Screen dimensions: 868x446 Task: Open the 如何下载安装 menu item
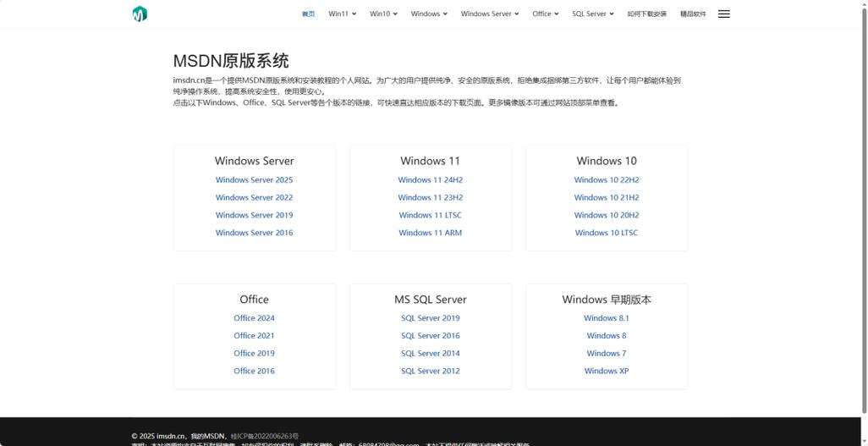coord(647,14)
